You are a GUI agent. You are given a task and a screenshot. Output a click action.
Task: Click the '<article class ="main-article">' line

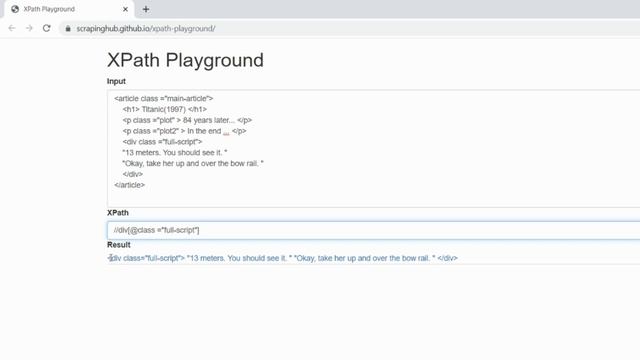point(164,98)
